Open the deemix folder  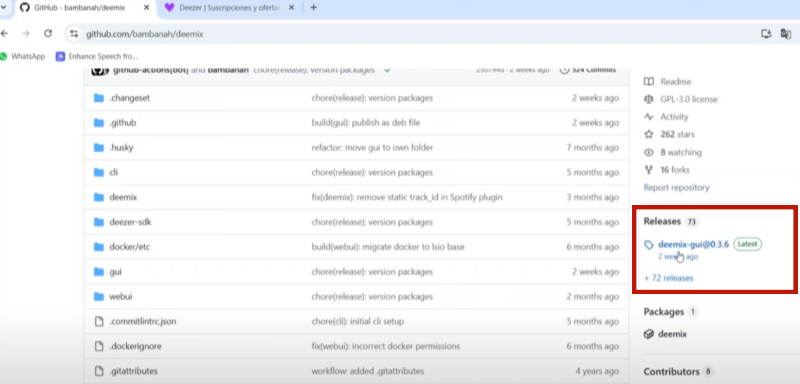(x=123, y=197)
